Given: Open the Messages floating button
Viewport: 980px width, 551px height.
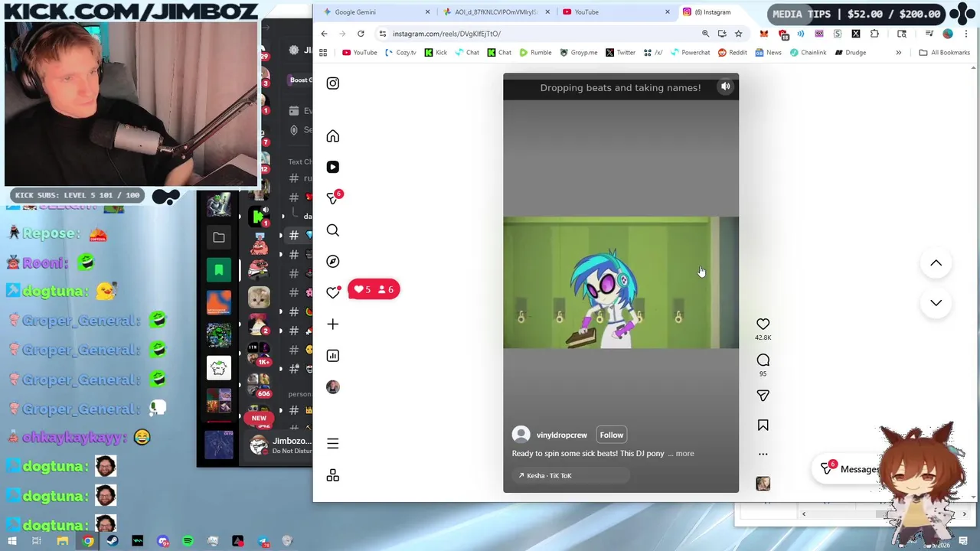Looking at the screenshot, I should point(850,469).
